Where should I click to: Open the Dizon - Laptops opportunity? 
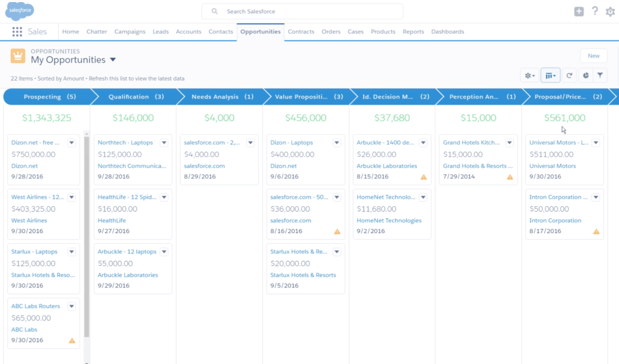(x=292, y=142)
